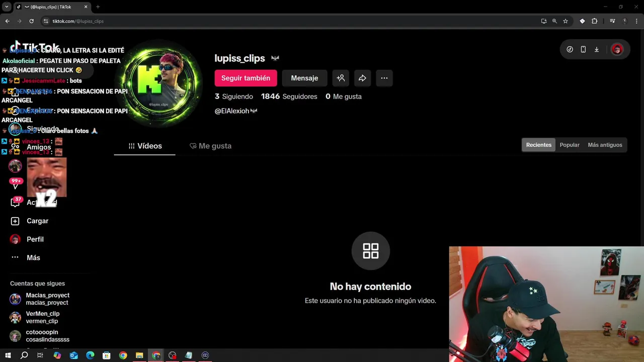The height and width of the screenshot is (362, 644).
Task: Click the TikTok coins icon in top pill
Action: (570, 49)
